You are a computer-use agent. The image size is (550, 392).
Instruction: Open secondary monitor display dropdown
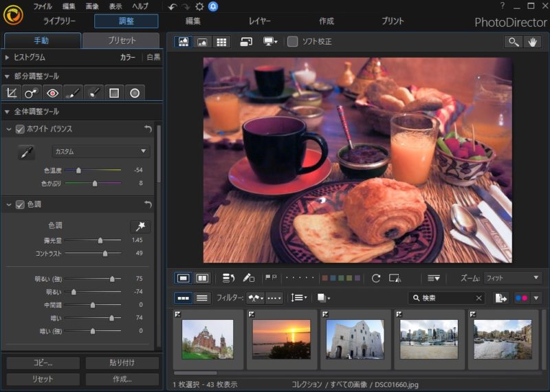[270, 42]
